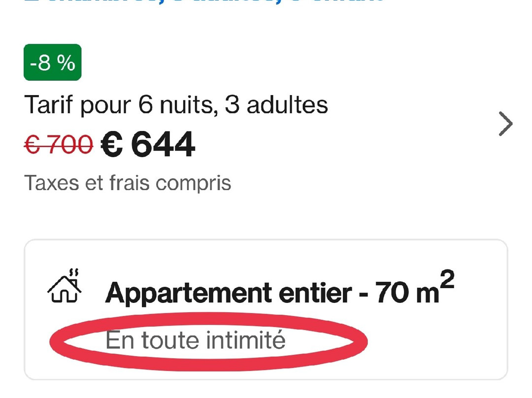Tap the word "Taxes" under the price
The image size is (532, 398).
[52, 183]
